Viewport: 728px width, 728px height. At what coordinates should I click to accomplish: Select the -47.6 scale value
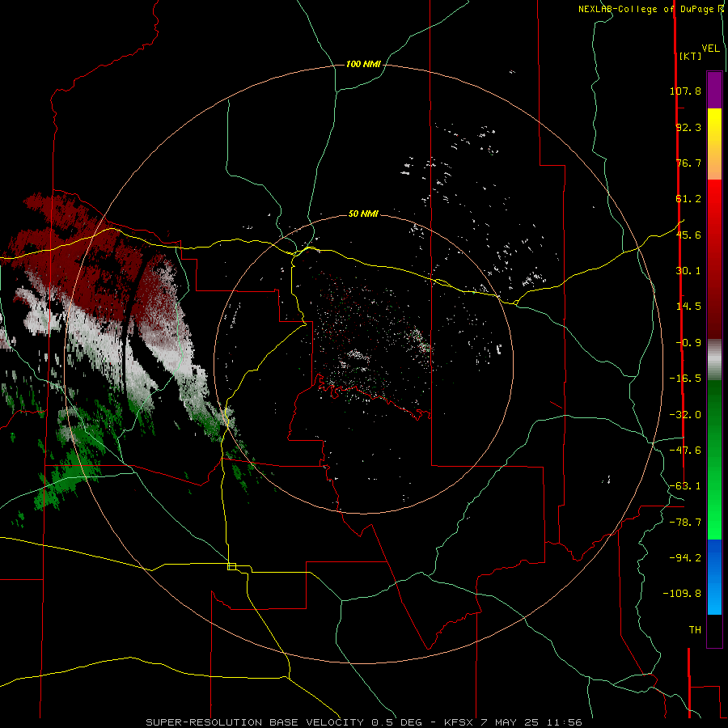tap(685, 450)
